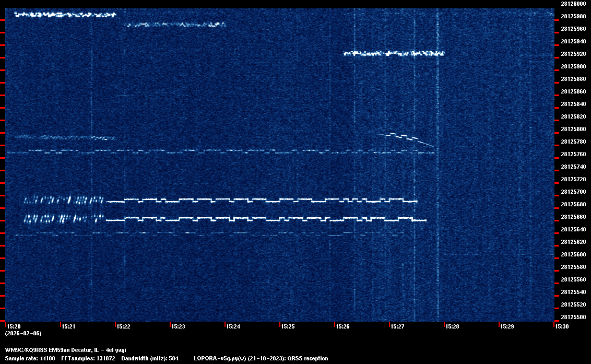Screen dimensions: 591x364
Task: Click the 15:20 time marker
Action: tap(14, 326)
